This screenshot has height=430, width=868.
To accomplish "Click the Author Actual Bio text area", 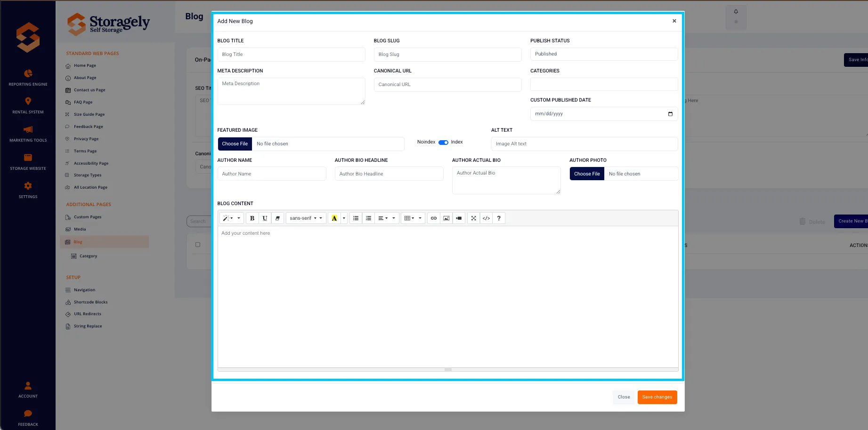I will coord(506,180).
